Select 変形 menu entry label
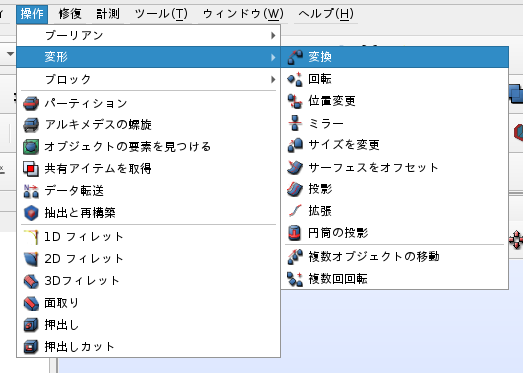This screenshot has height=373, width=523. click(x=56, y=57)
